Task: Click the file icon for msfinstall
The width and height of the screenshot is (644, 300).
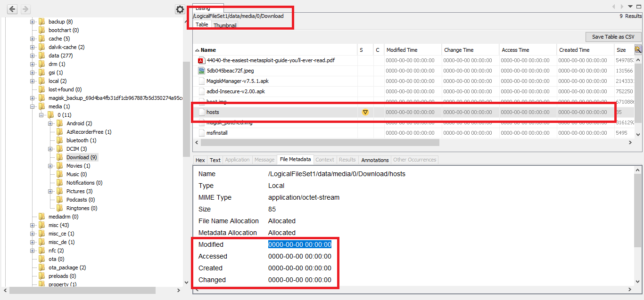Action: point(201,133)
